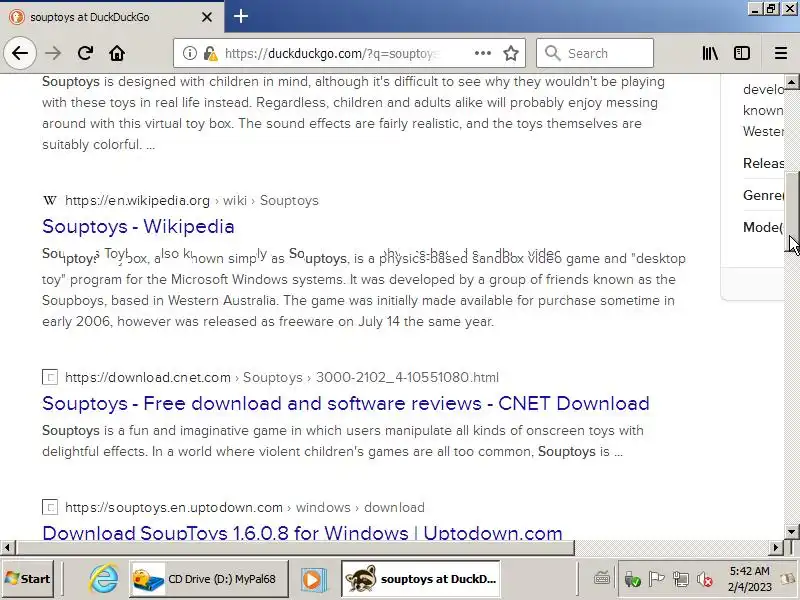Open the Souptoys - Wikipedia result
Viewport: 800px width, 600px height.
click(x=138, y=227)
